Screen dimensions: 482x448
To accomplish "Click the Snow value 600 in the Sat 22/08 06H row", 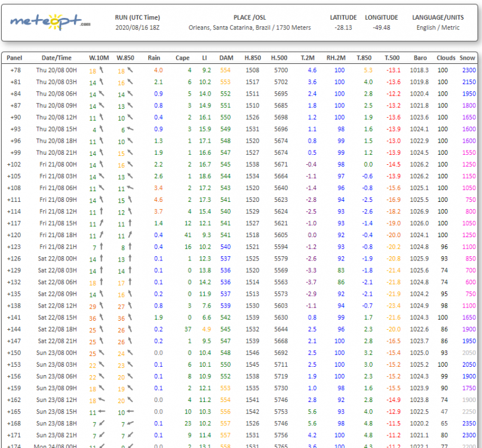I will coord(471,283).
